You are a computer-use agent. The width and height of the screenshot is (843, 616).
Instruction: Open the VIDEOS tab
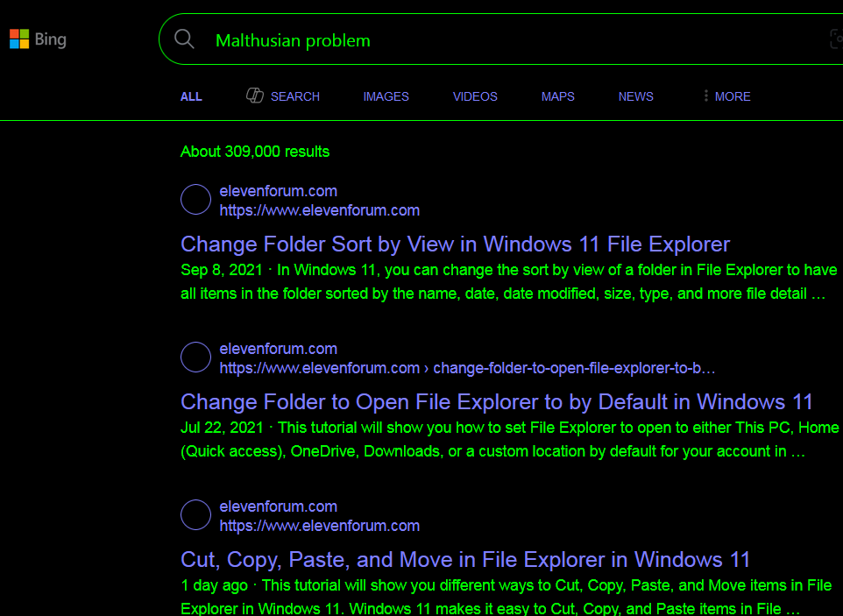475,96
